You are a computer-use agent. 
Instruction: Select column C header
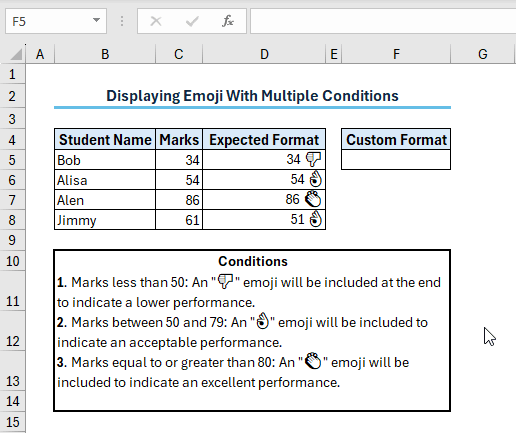point(179,54)
